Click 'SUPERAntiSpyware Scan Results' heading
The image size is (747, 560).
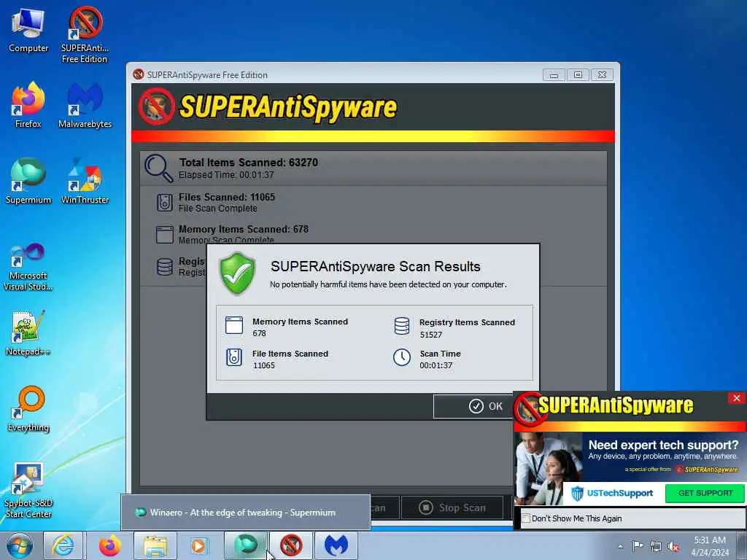[x=376, y=266]
